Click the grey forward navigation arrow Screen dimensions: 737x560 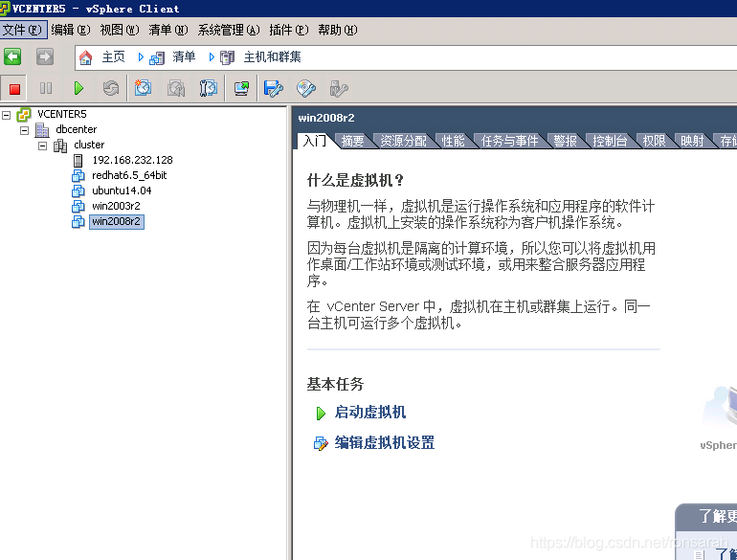45,56
